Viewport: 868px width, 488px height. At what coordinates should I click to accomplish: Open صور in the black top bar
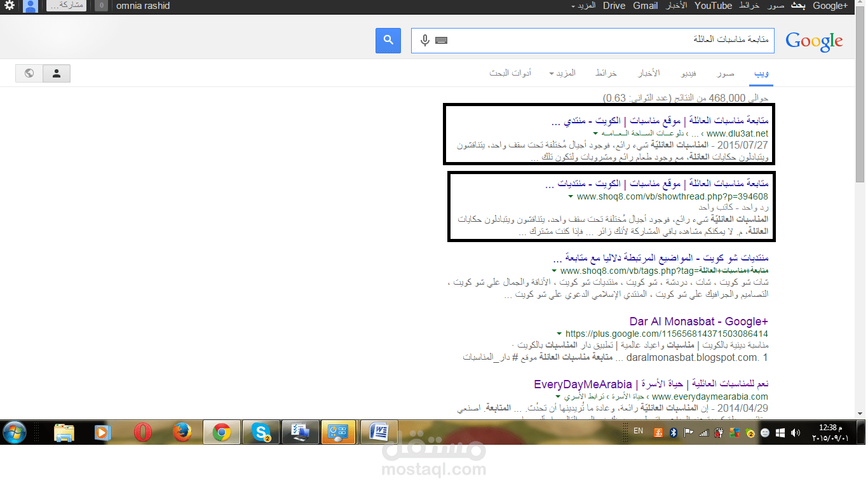[776, 6]
